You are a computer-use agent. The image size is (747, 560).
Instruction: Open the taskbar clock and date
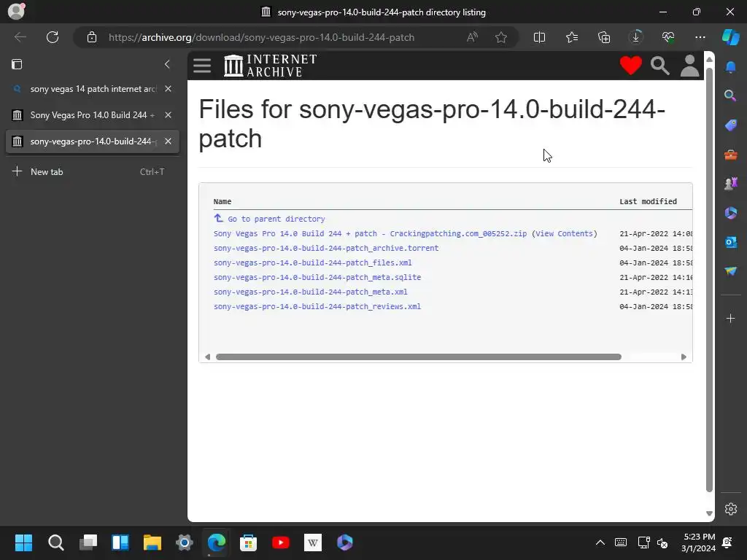(698, 542)
